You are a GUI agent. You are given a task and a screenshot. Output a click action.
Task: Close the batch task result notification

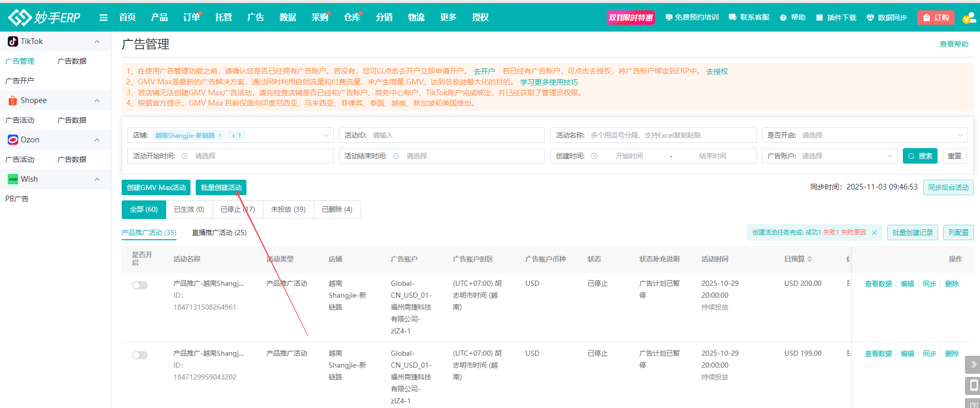pos(874,232)
